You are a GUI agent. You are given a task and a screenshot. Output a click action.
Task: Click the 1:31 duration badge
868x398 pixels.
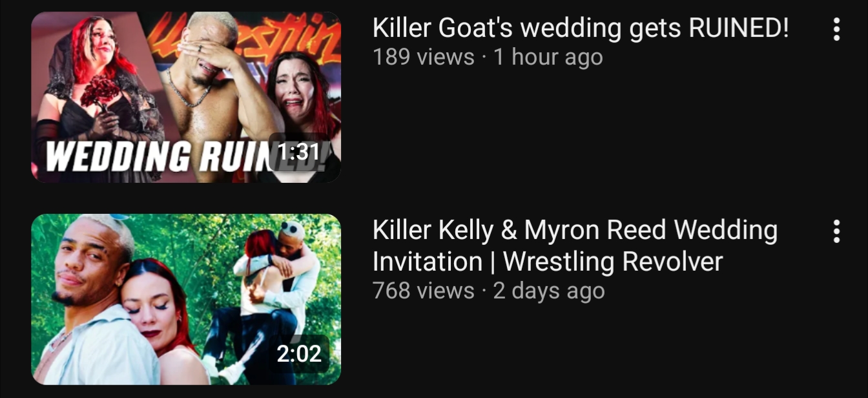[x=298, y=152]
